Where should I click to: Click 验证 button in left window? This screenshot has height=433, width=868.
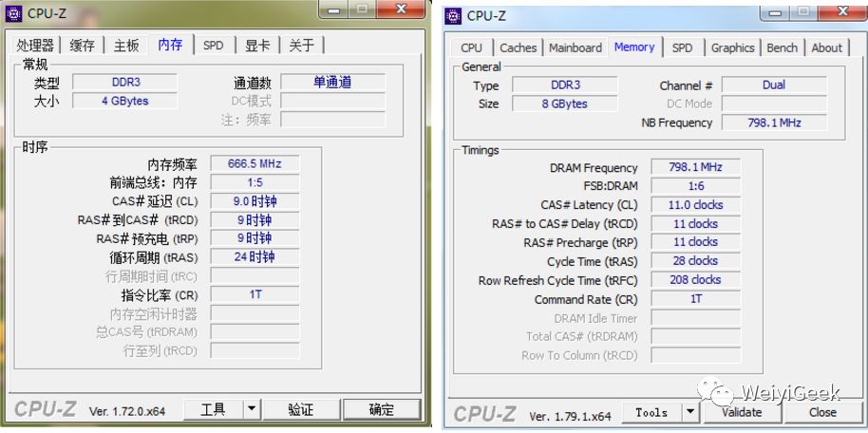(301, 410)
